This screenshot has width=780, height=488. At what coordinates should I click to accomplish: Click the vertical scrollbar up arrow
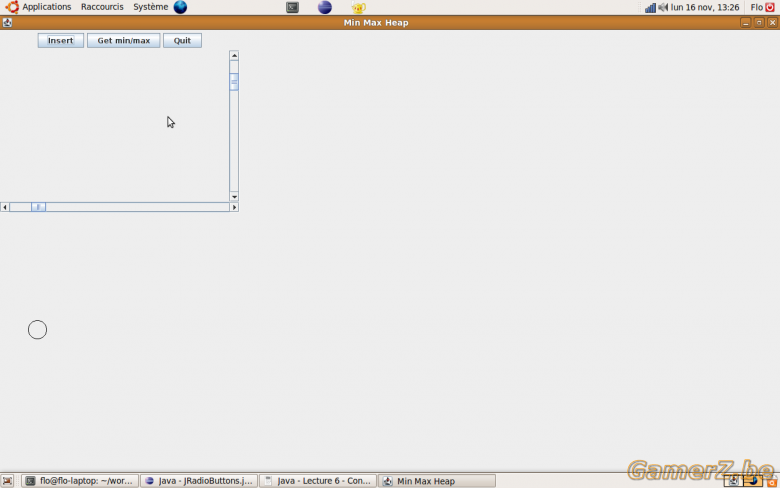tap(234, 55)
